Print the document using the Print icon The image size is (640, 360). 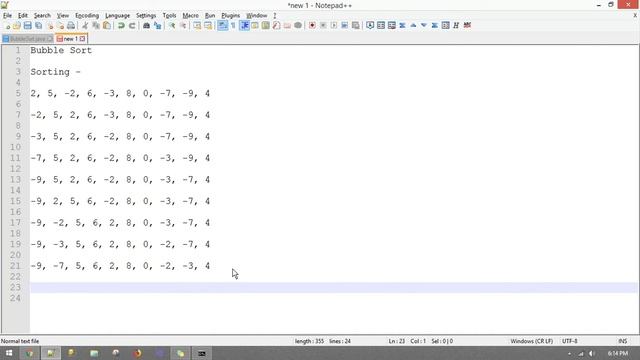click(71, 26)
